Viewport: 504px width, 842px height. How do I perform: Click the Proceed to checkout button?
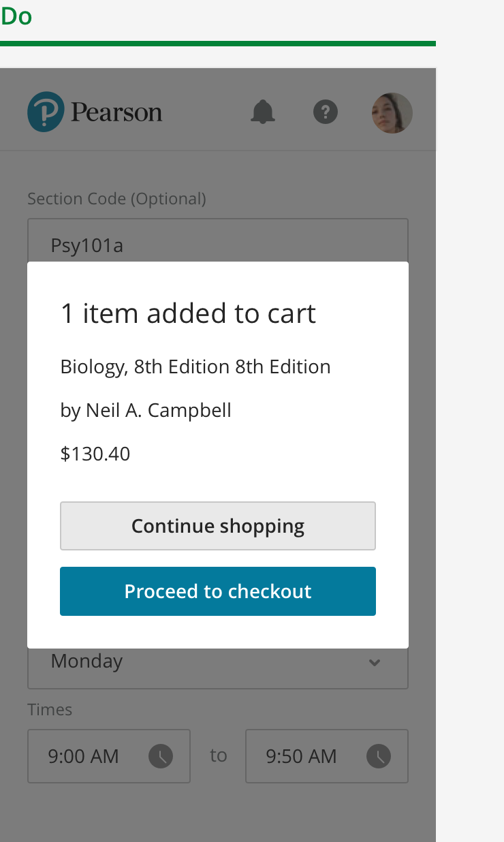pyautogui.click(x=218, y=591)
